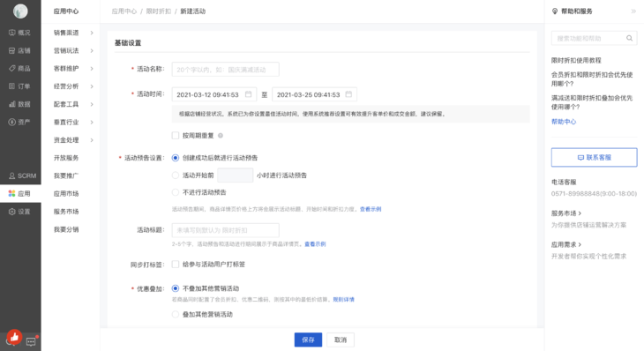Open calendar icon of end date
The width and height of the screenshot is (644, 351).
point(348,94)
